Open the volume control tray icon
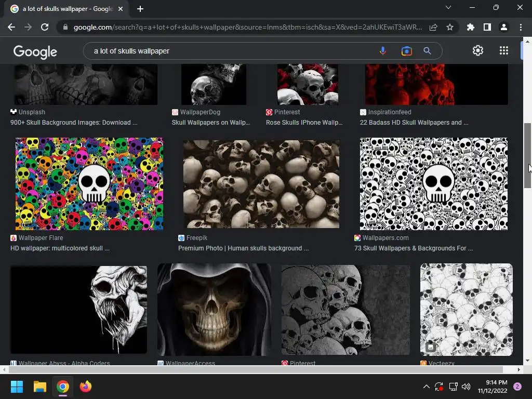532x399 pixels. tap(466, 387)
